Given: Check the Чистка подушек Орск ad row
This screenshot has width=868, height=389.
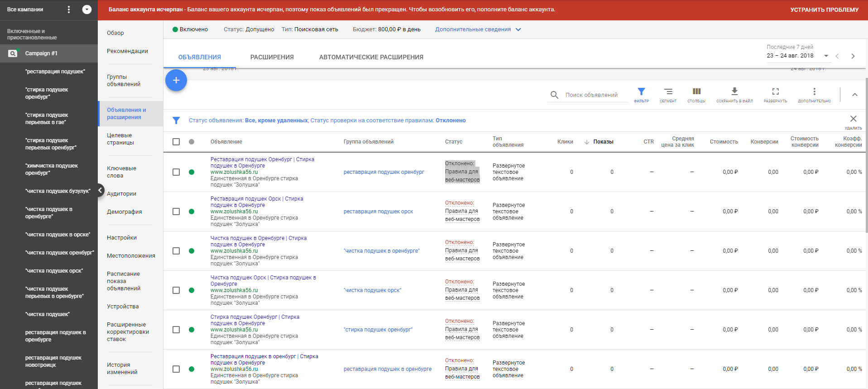Looking at the screenshot, I should (x=176, y=290).
